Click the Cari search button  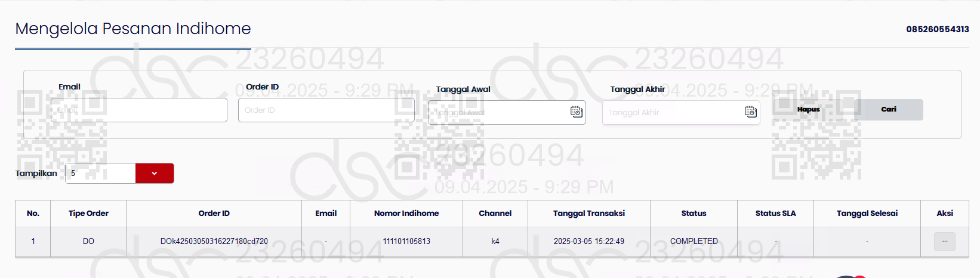tap(889, 109)
